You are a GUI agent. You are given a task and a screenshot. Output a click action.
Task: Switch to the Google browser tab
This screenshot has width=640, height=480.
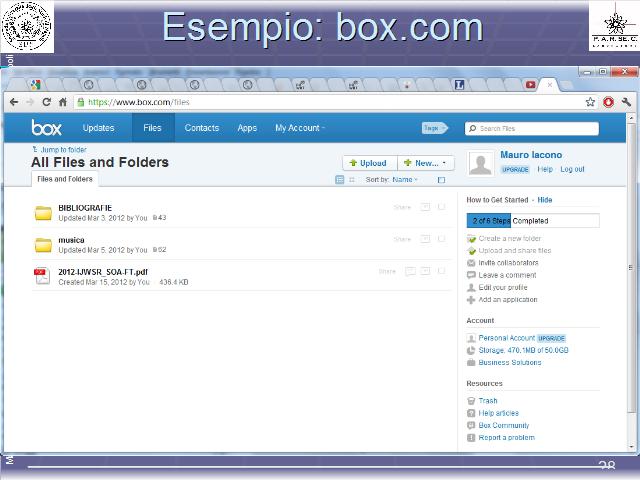(36, 85)
